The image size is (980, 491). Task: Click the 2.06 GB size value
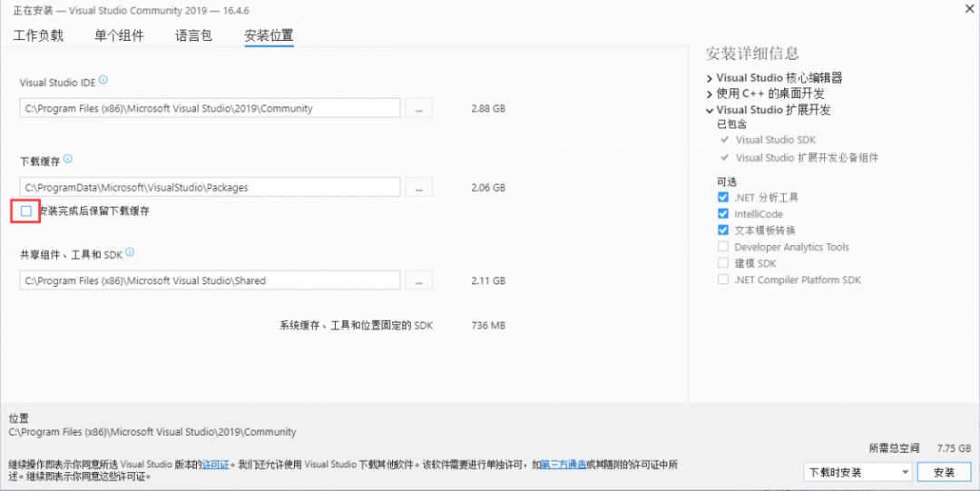(x=488, y=187)
